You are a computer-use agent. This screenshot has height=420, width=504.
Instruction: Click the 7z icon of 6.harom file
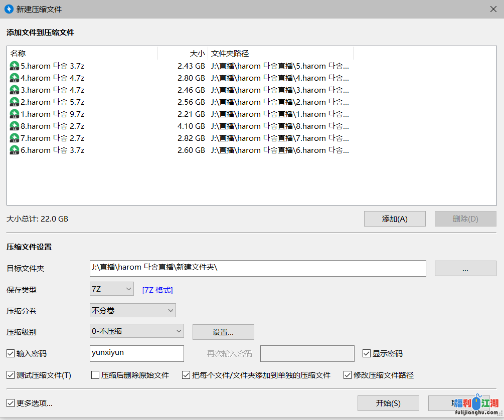pyautogui.click(x=15, y=150)
